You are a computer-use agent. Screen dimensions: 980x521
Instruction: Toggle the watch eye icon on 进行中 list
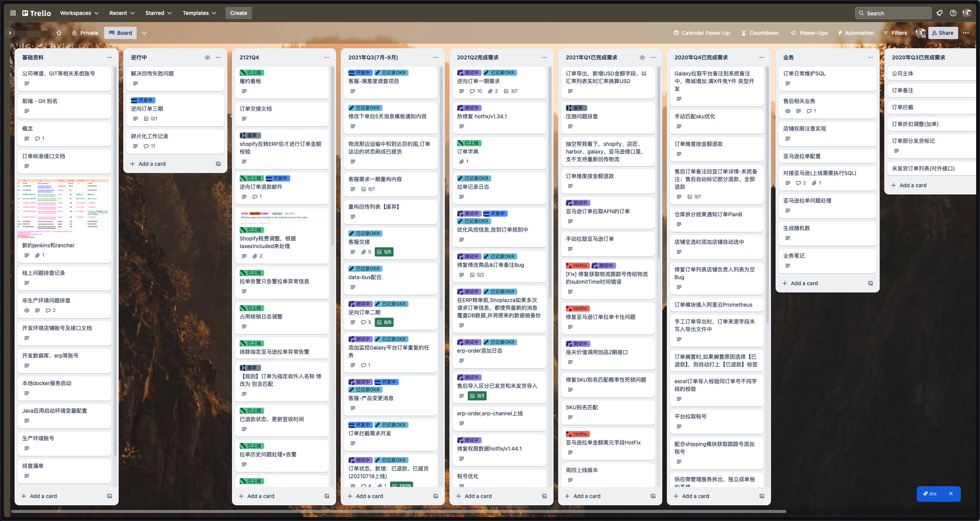point(207,57)
